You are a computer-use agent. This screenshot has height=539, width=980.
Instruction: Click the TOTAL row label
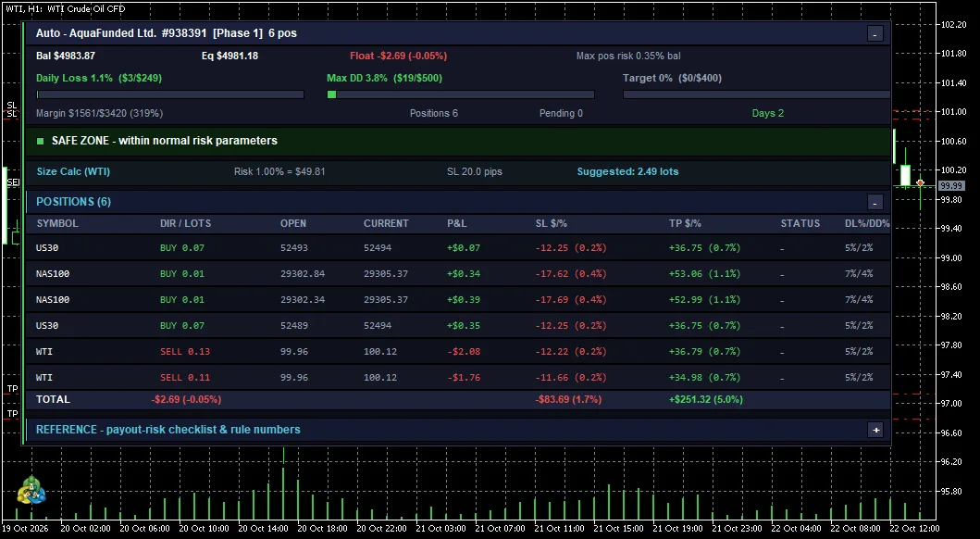[53, 399]
